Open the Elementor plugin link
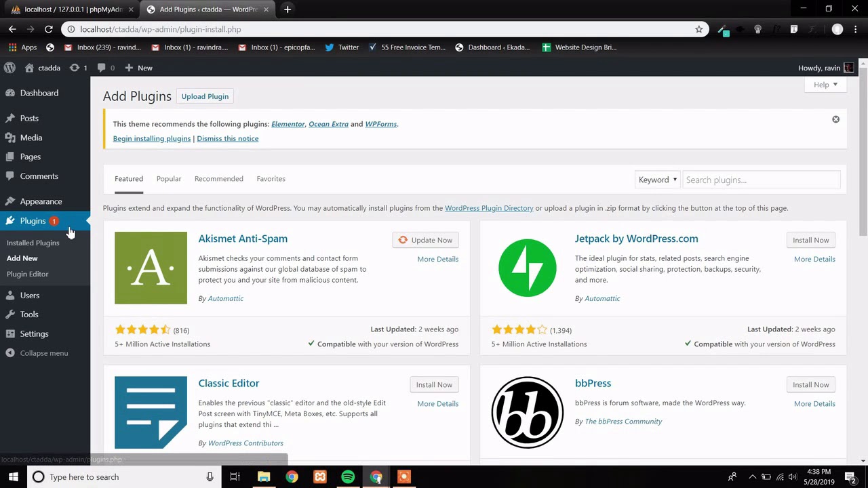868x488 pixels. pos(288,124)
